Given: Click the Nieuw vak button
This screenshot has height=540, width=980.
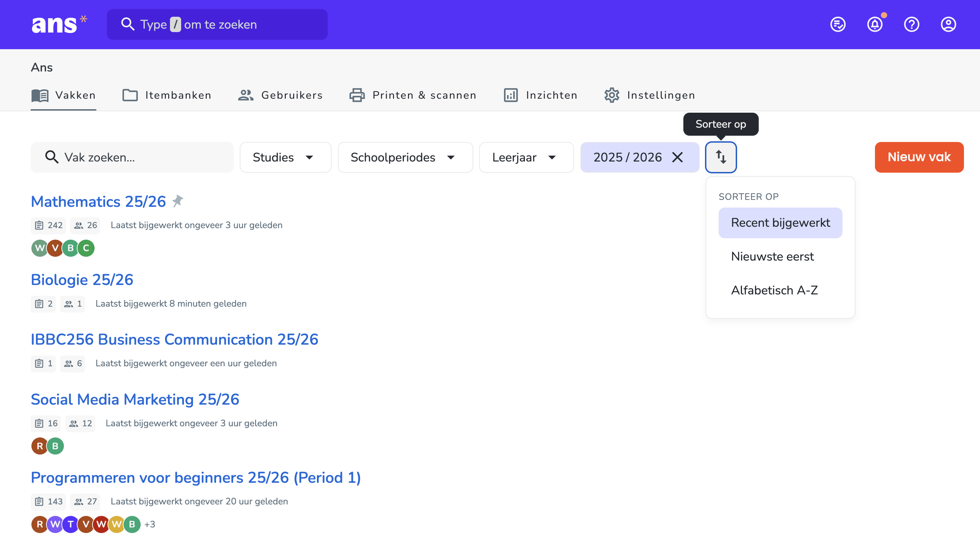Looking at the screenshot, I should coord(919,157).
